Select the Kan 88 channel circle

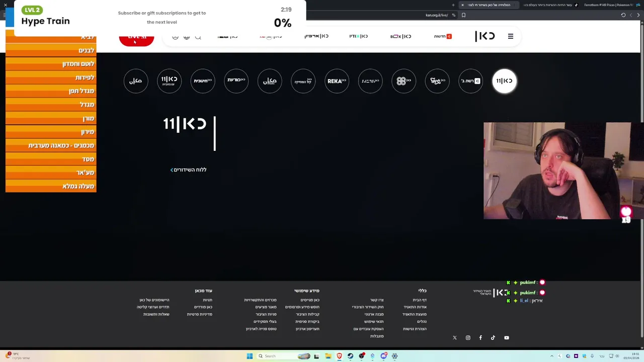(x=404, y=81)
